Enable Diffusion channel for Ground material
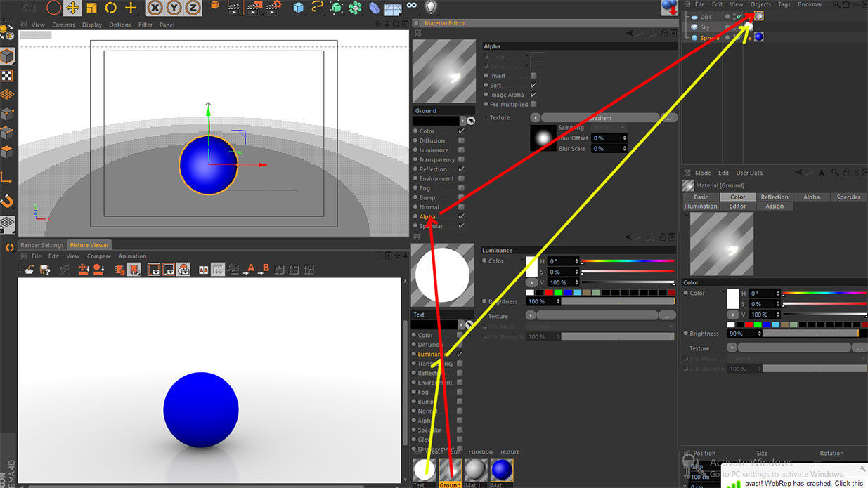This screenshot has height=488, width=868. click(x=461, y=140)
